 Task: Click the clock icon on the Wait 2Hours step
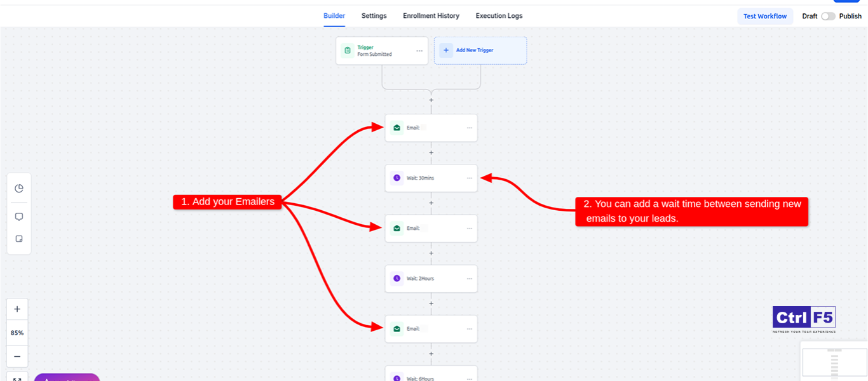(x=397, y=278)
